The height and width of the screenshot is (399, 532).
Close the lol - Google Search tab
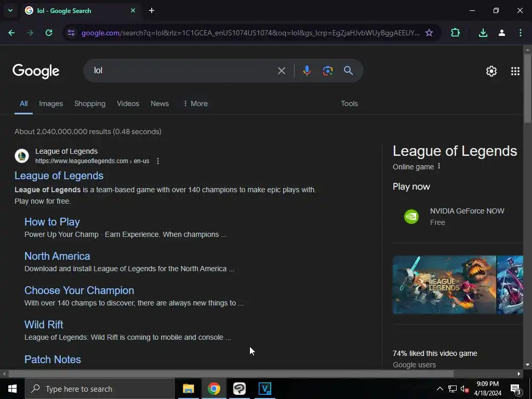tap(133, 10)
